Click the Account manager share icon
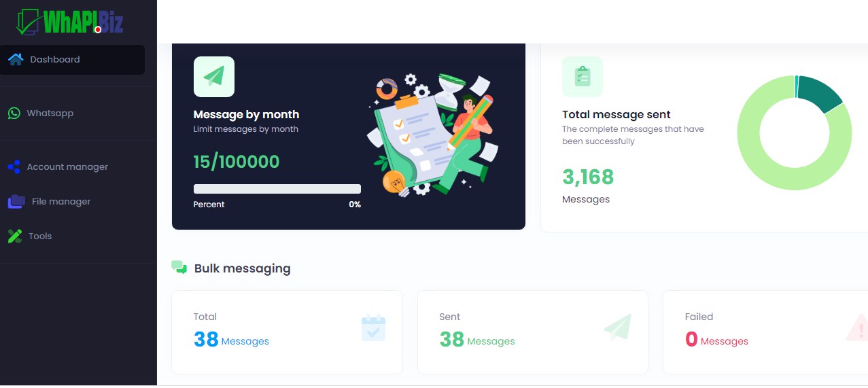This screenshot has height=388, width=868. point(14,166)
